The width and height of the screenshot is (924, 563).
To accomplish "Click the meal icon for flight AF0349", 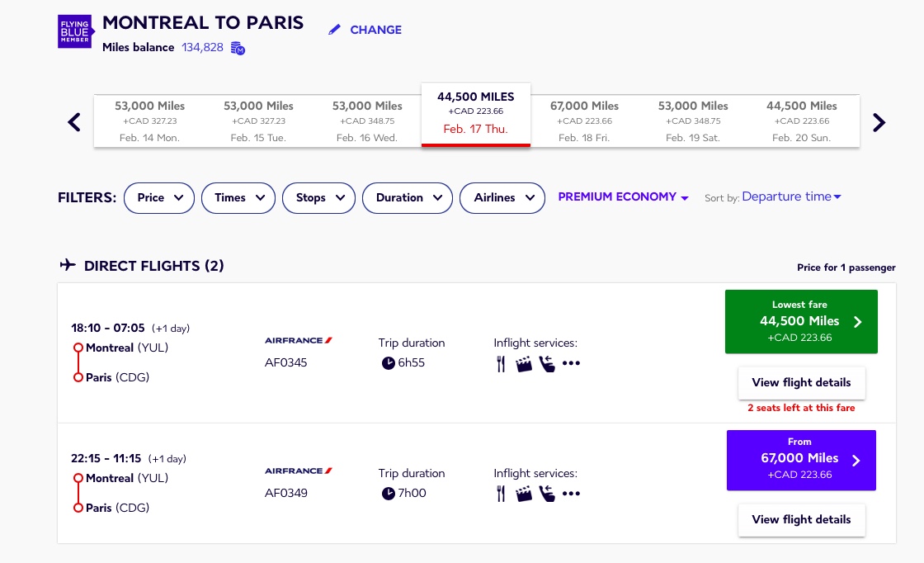I will click(501, 494).
